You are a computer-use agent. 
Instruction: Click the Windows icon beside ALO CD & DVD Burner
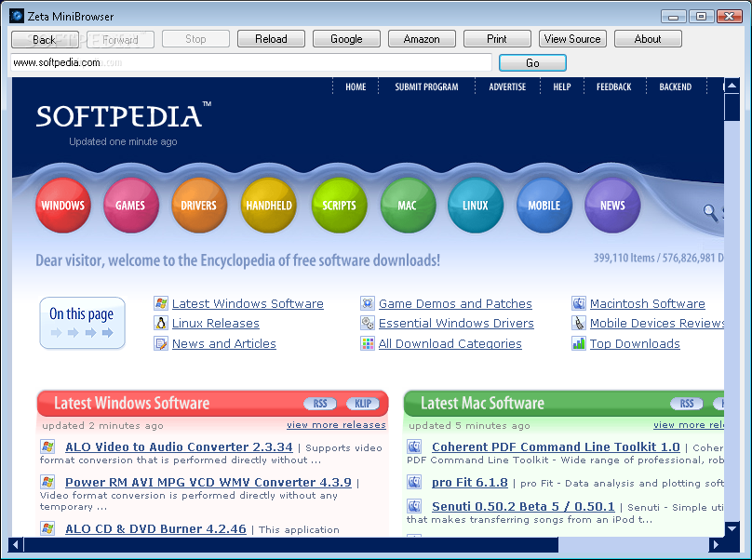pyautogui.click(x=47, y=528)
